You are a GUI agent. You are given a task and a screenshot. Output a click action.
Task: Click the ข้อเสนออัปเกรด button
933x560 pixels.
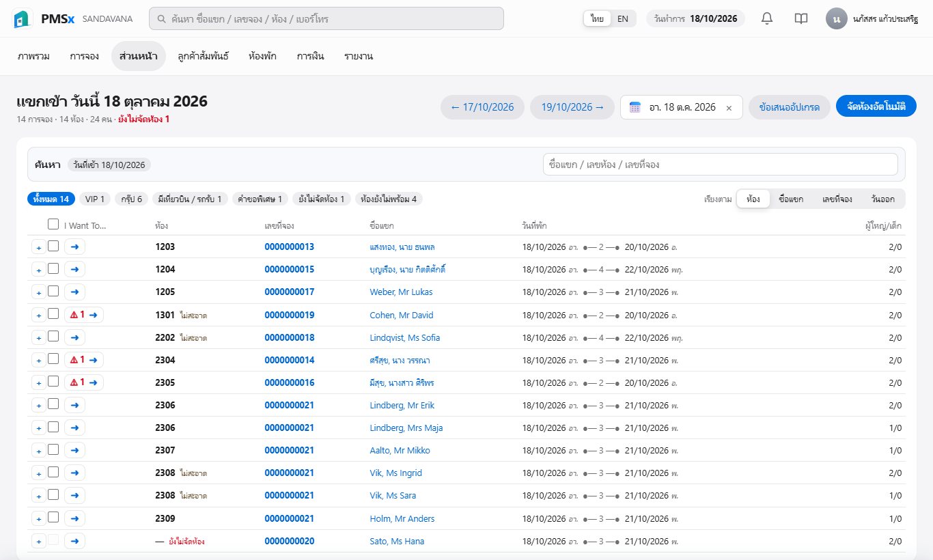[x=789, y=107]
